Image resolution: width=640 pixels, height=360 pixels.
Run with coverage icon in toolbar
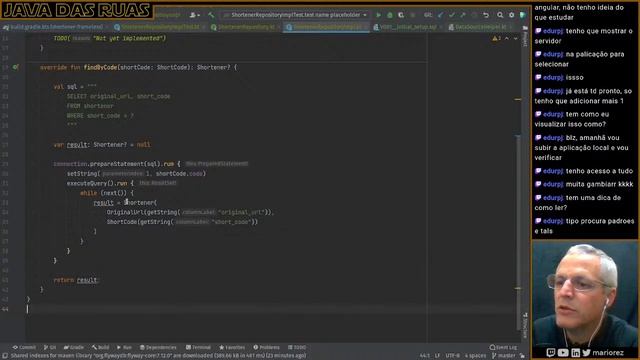[401, 15]
